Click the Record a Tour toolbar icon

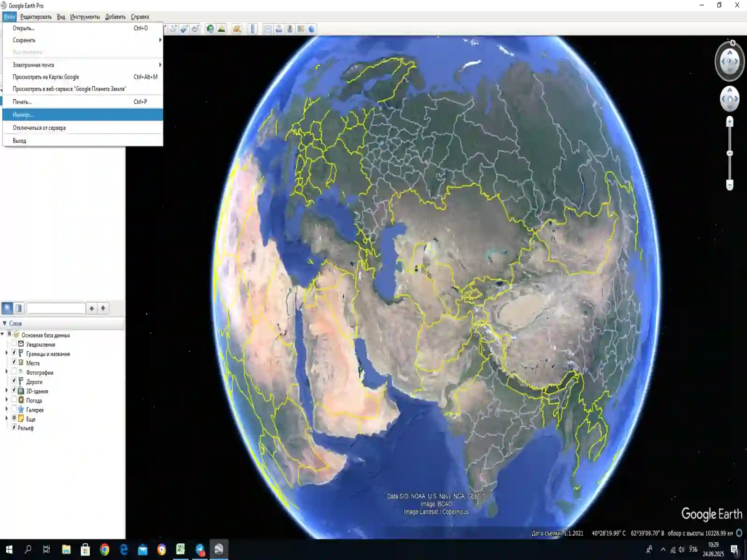pyautogui.click(x=196, y=29)
